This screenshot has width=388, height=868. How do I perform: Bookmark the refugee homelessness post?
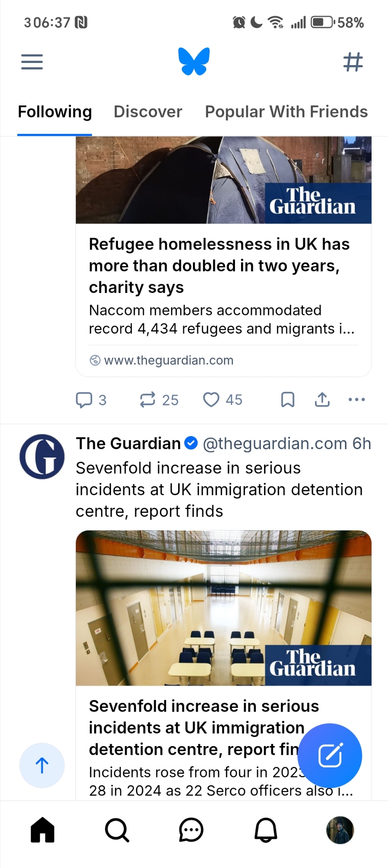pyautogui.click(x=288, y=400)
